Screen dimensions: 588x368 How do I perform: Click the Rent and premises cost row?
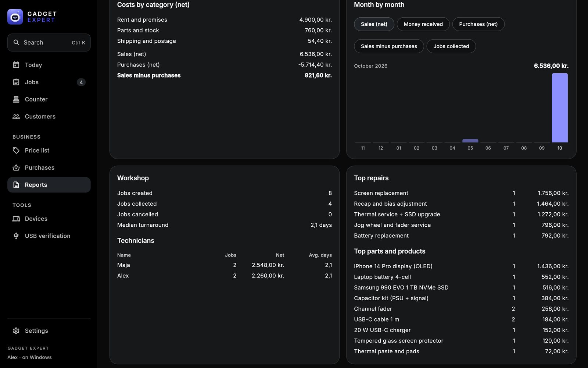225,20
